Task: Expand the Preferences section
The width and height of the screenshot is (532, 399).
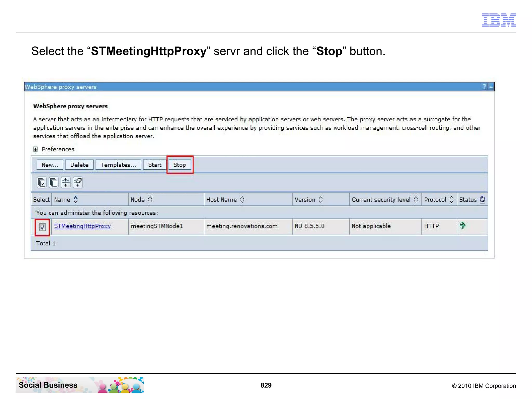Action: tap(35, 149)
